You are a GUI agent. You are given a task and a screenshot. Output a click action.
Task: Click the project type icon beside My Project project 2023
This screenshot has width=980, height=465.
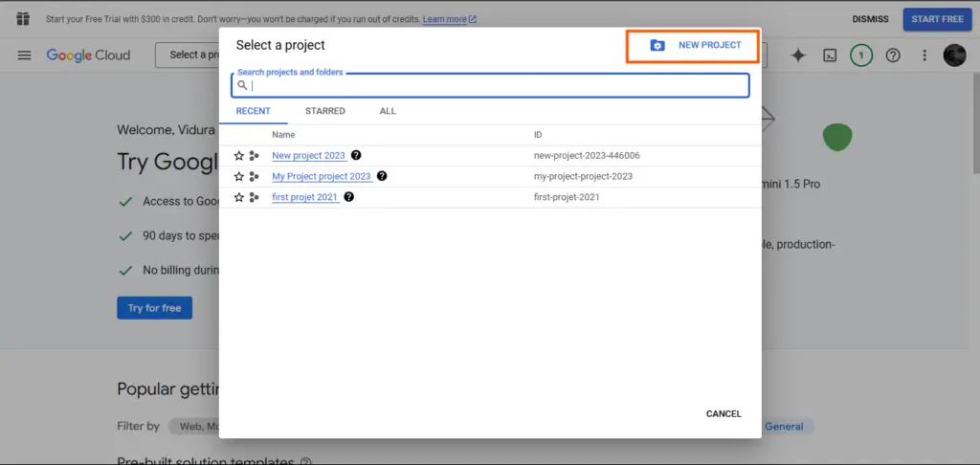click(x=254, y=176)
